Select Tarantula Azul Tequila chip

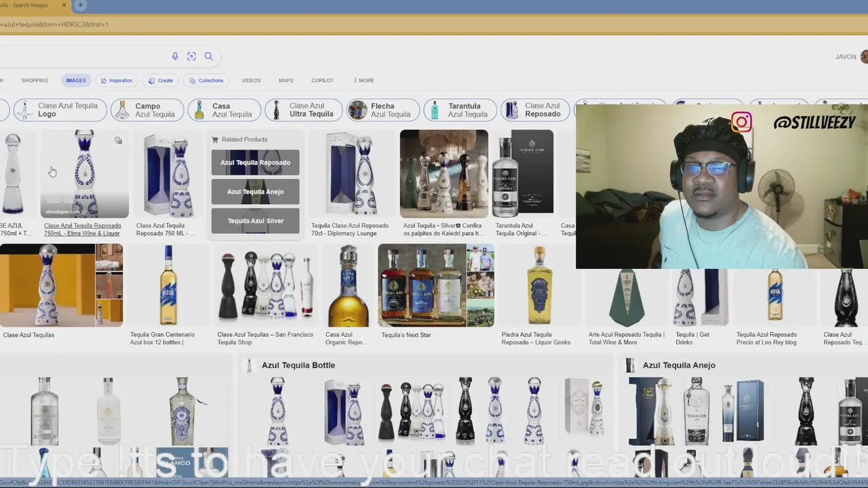point(460,110)
